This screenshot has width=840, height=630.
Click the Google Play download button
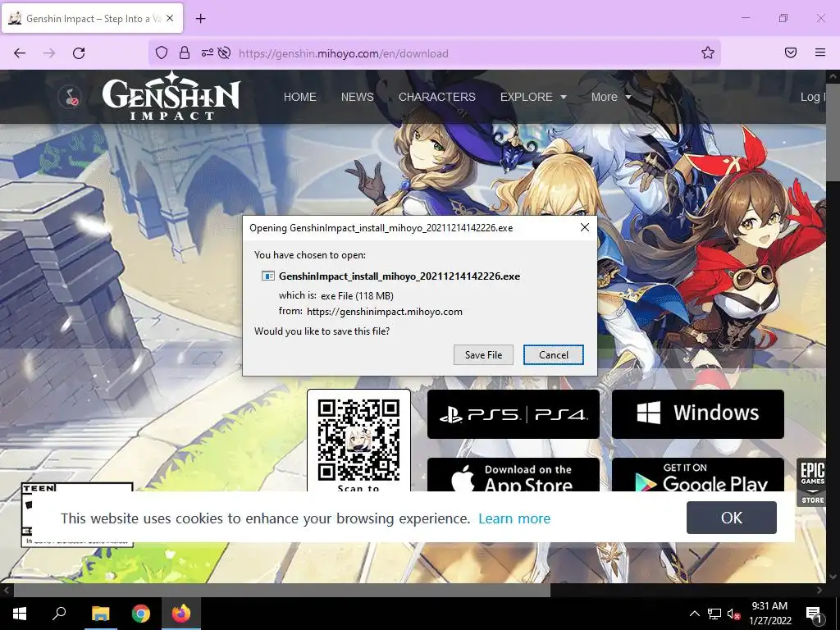click(x=697, y=475)
